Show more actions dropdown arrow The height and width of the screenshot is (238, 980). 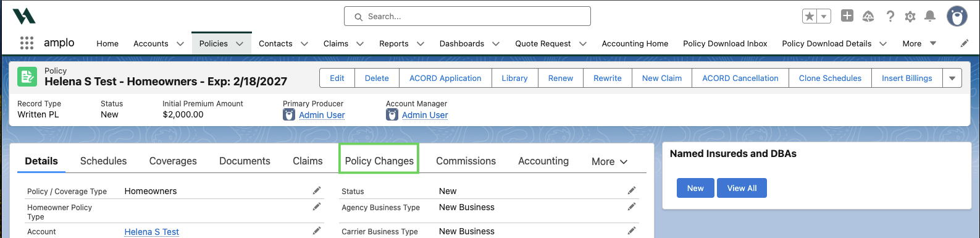tap(952, 78)
